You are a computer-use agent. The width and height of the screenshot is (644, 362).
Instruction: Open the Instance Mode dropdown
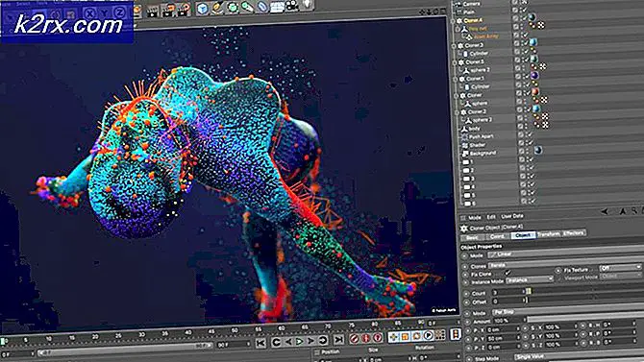[530, 280]
